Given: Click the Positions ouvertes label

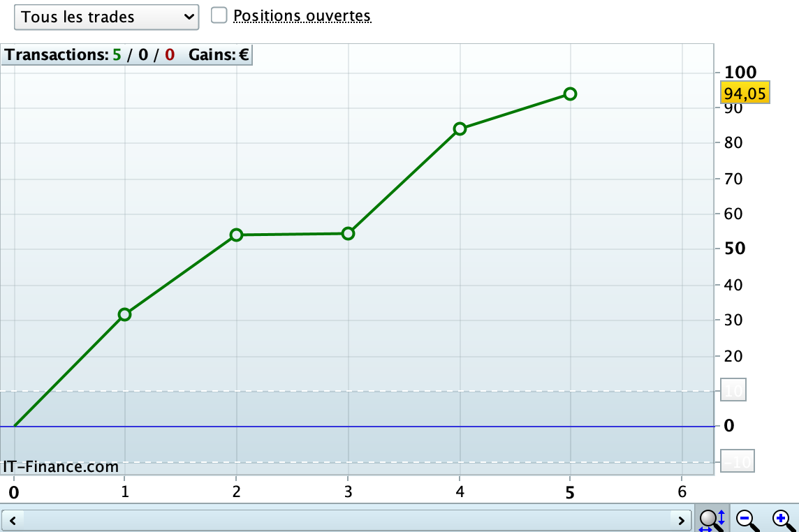Looking at the screenshot, I should [302, 16].
